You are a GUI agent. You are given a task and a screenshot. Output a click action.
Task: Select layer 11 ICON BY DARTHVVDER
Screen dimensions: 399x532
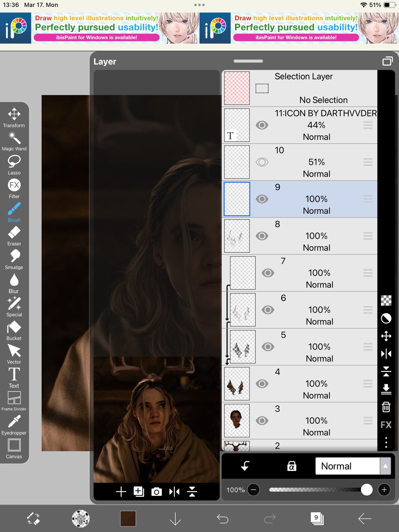[x=300, y=125]
